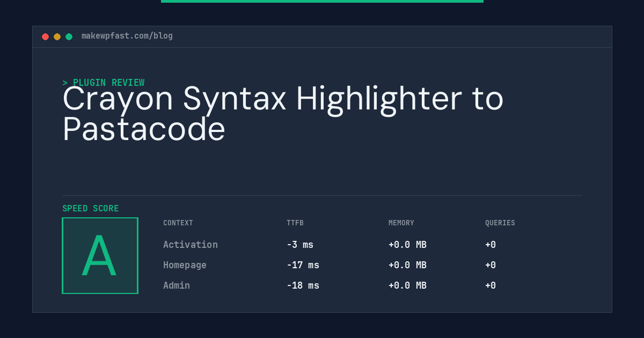This screenshot has width=644, height=338.
Task: Click the red window dot
Action: (45, 36)
